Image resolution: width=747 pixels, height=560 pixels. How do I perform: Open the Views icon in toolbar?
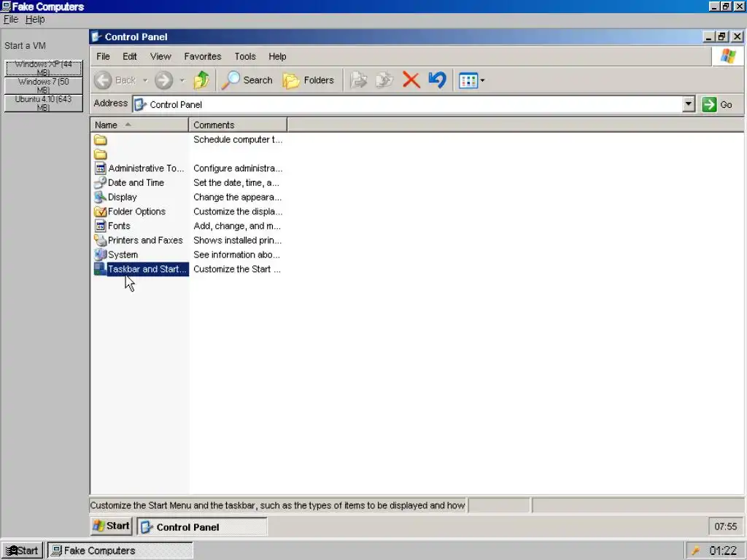tap(468, 80)
